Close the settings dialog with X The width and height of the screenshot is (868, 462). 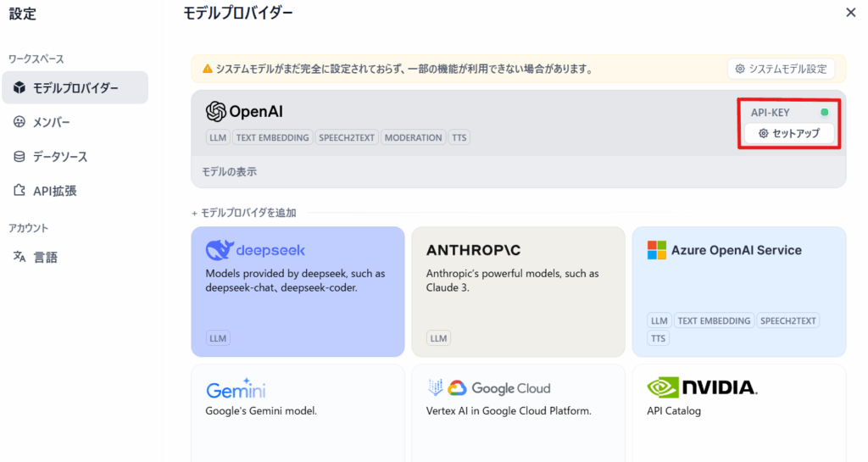[850, 12]
